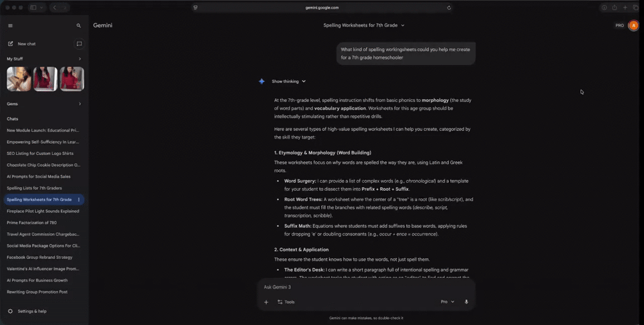Expand the My Stuff section

(x=79, y=59)
